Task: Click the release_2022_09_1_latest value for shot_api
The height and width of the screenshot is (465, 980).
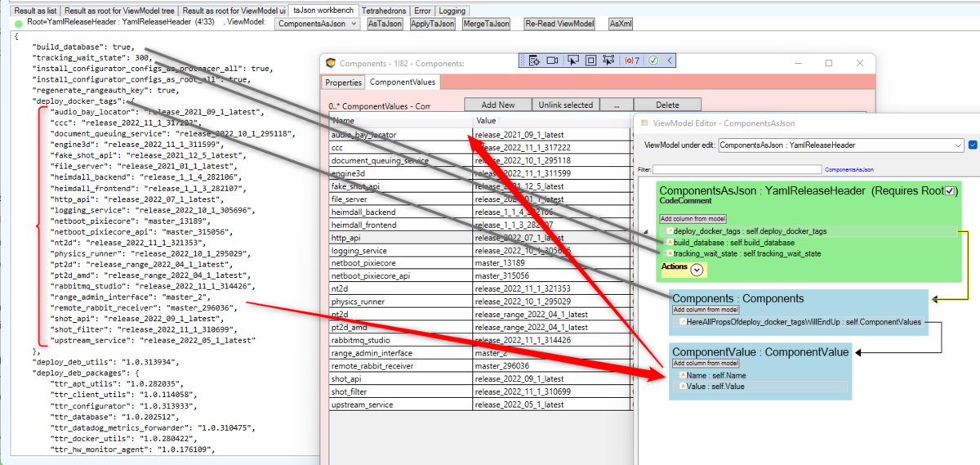Action: pos(551,378)
